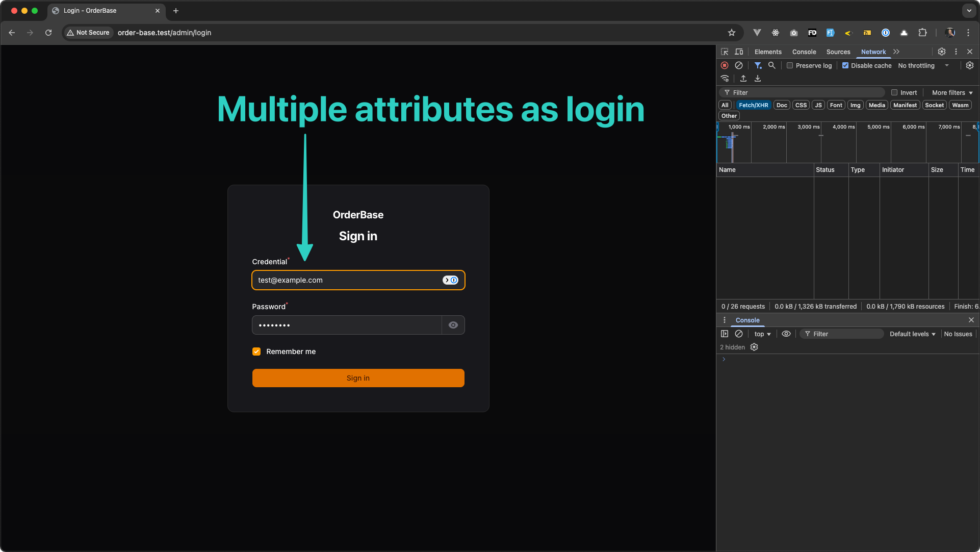980x552 pixels.
Task: Click the password field eye reveal toggle
Action: 453,325
